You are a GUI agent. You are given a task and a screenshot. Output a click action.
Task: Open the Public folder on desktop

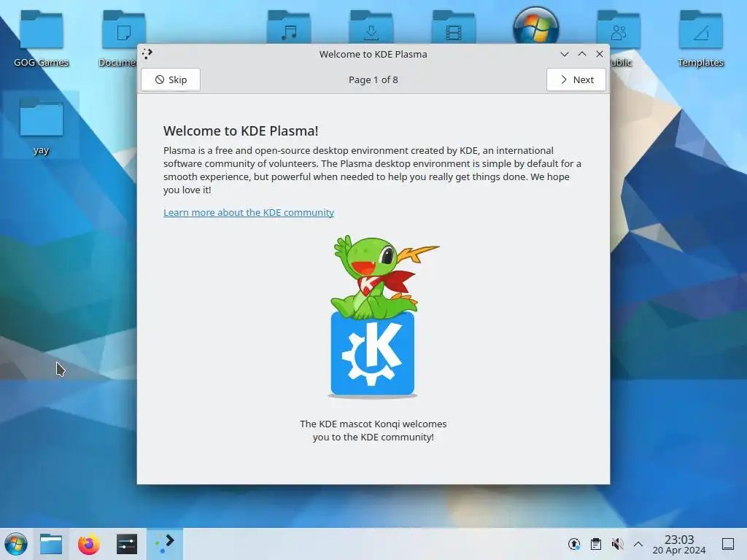(x=619, y=28)
